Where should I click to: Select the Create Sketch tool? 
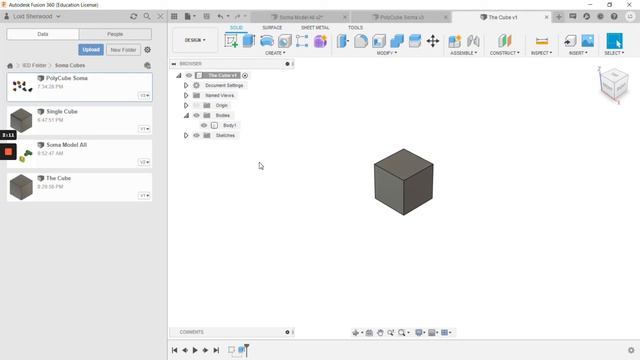tap(231, 41)
